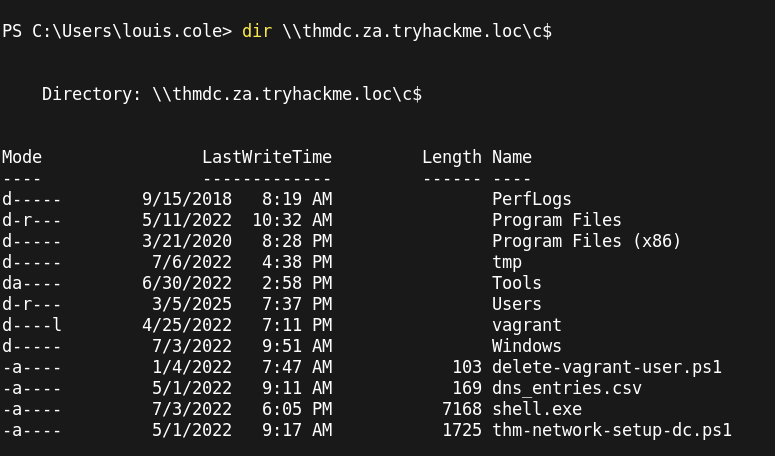
Task: Click the 7168 length value for shell.exe
Action: [x=461, y=409]
